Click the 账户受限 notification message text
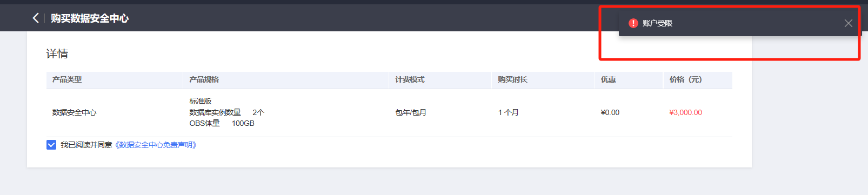 (x=657, y=23)
